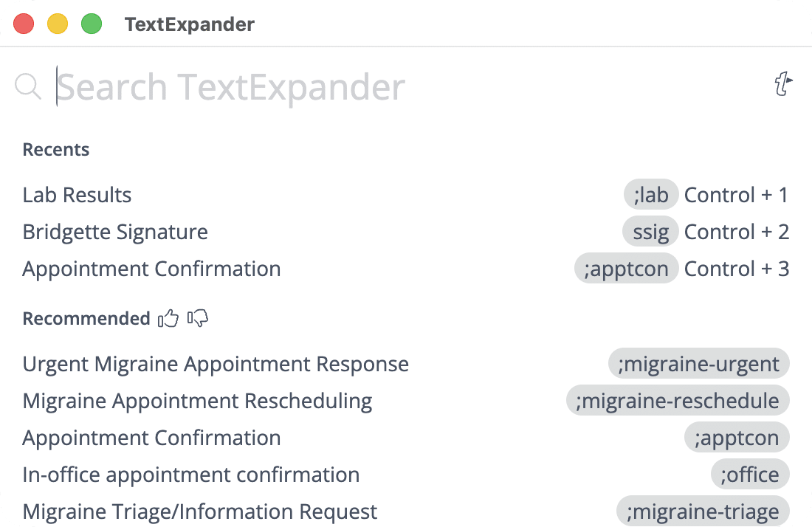
Task: Close the TextExpander window
Action: (24, 24)
